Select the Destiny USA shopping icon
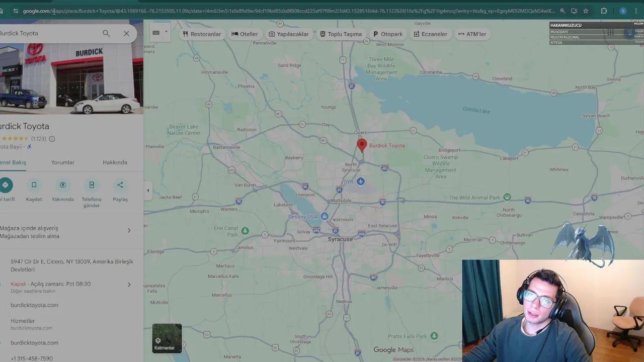The width and height of the screenshot is (644, 362). pos(324,216)
